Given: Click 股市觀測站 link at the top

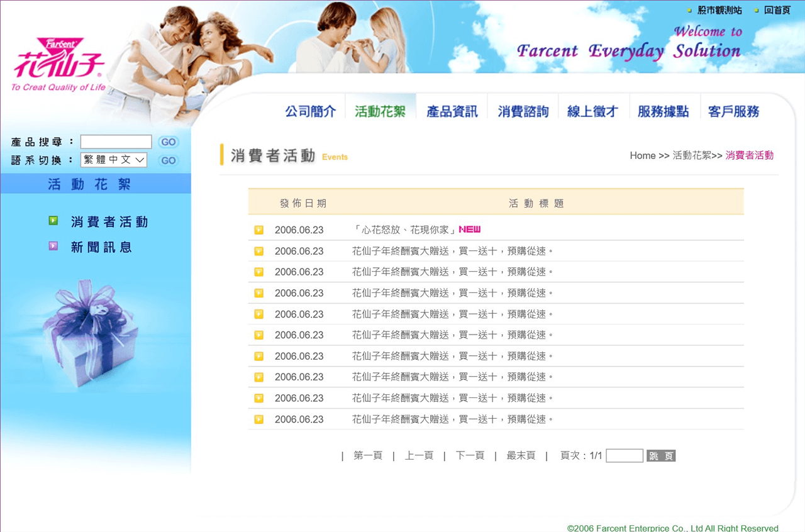Looking at the screenshot, I should click(x=719, y=11).
